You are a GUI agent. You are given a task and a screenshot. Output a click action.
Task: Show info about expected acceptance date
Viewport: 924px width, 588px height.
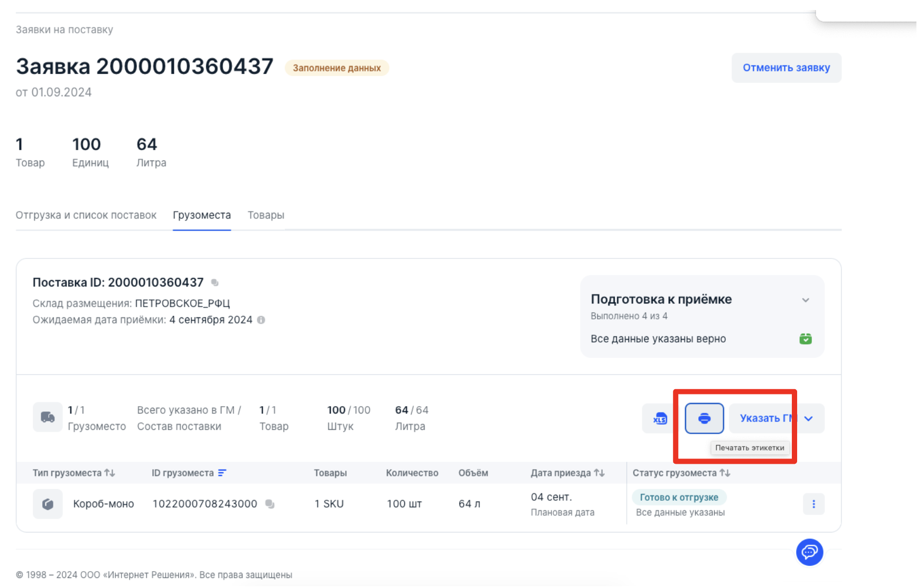[x=261, y=320]
